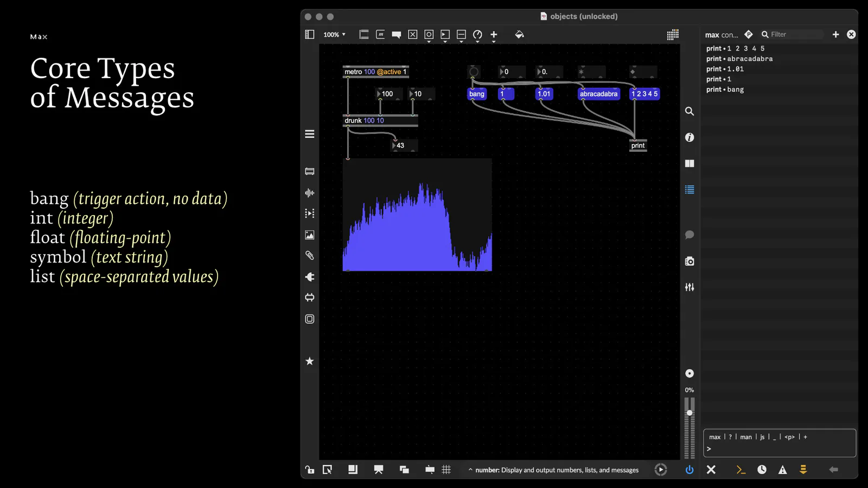
Task: Expand the button object palette dropdown
Action: pyautogui.click(x=429, y=36)
